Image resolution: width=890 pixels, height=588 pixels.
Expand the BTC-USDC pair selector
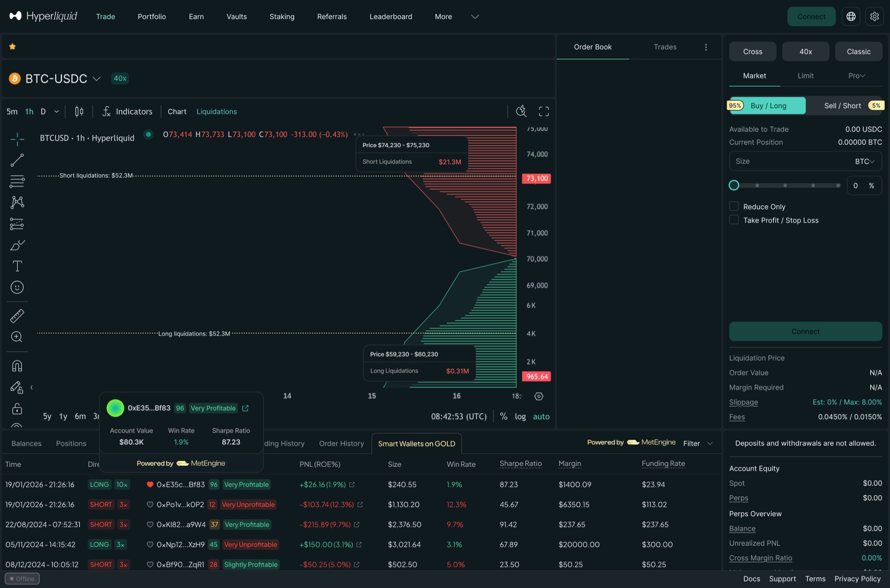pyautogui.click(x=96, y=79)
